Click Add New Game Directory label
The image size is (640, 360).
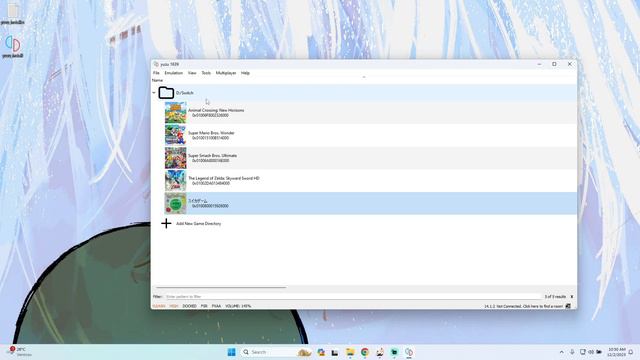click(x=198, y=224)
